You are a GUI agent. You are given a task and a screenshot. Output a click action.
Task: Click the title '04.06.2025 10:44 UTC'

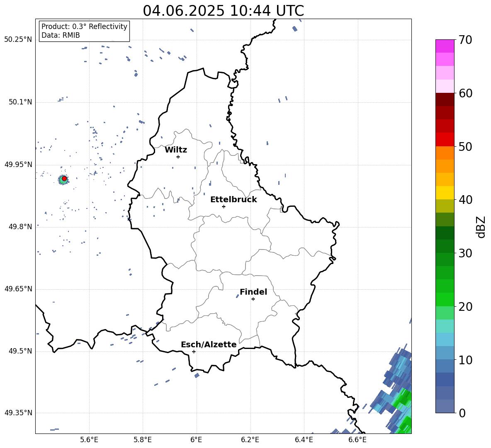pos(223,11)
